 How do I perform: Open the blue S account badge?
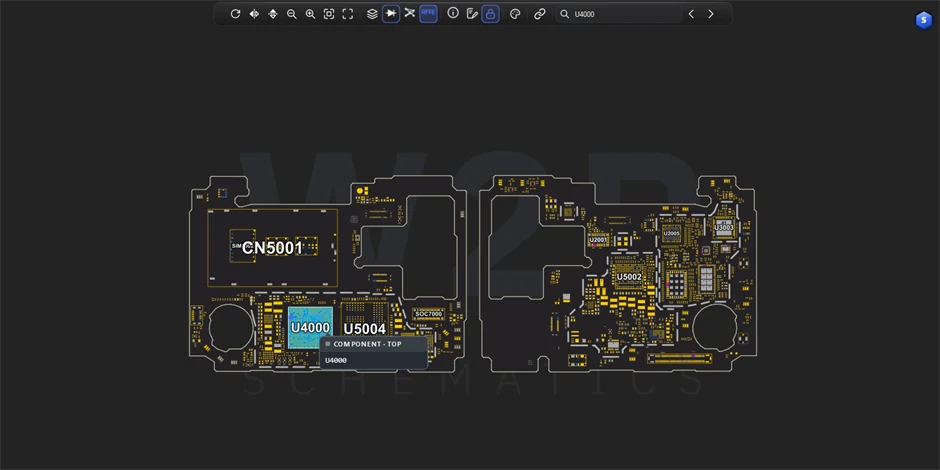pos(923,20)
